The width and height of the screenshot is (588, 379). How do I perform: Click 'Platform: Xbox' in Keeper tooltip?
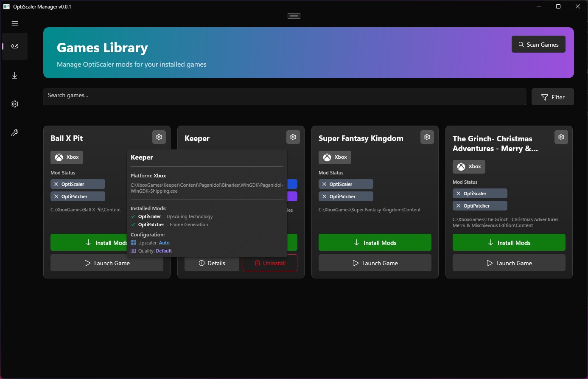148,176
